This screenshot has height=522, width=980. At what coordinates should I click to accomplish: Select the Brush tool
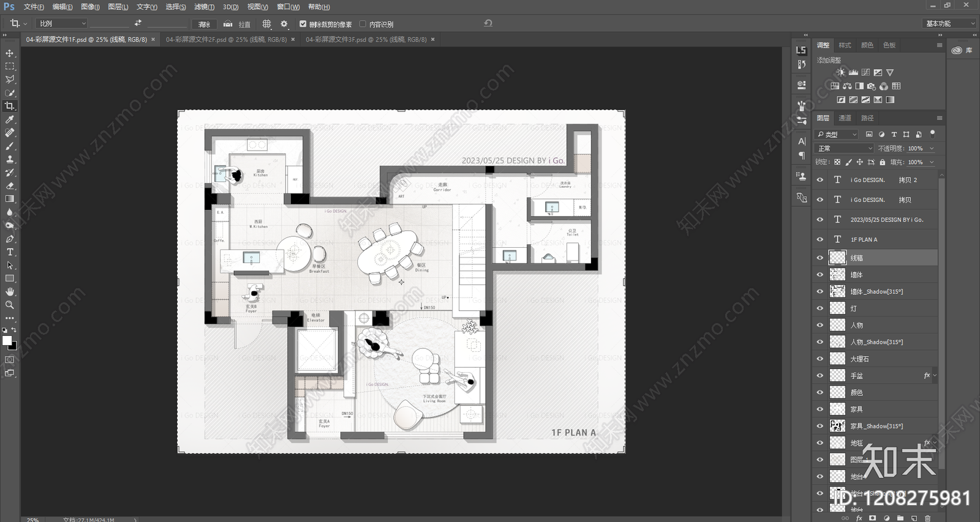tap(10, 146)
